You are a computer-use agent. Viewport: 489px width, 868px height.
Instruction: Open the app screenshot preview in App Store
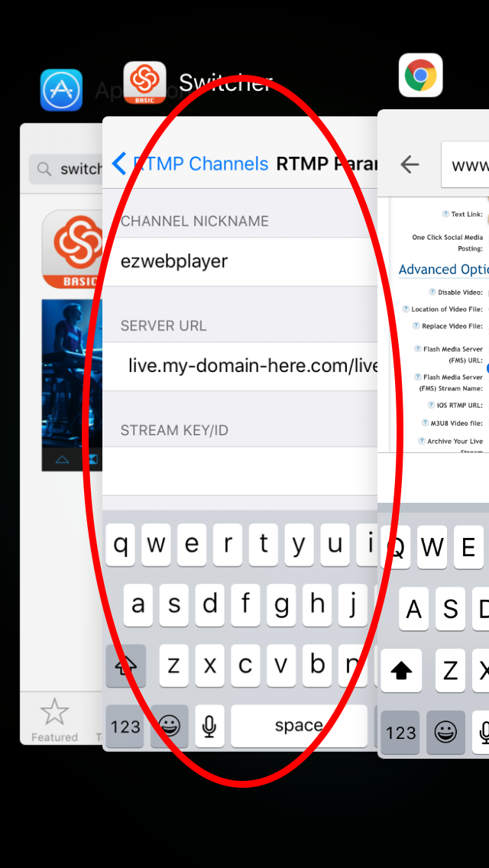(73, 385)
